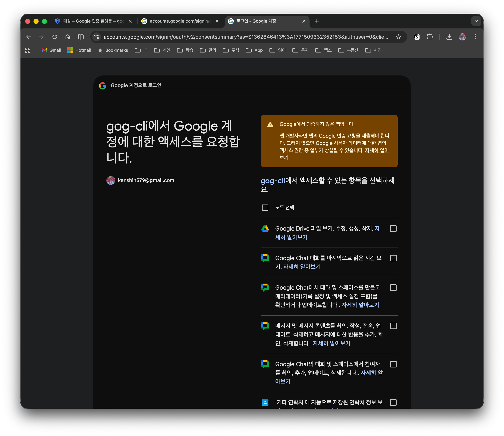This screenshot has height=436, width=504.
Task: Check the 모두 선택 checkbox
Action: [265, 207]
